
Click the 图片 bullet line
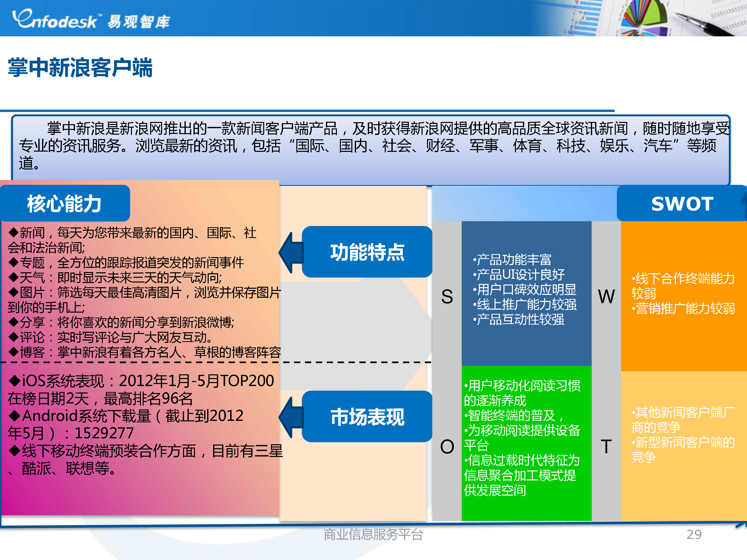coord(144,300)
